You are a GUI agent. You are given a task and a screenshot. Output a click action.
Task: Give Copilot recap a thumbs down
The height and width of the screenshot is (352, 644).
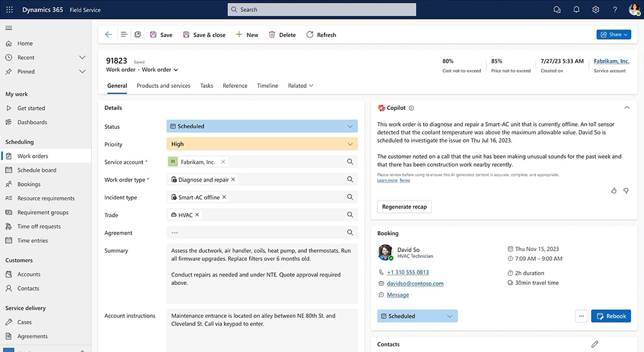point(626,190)
